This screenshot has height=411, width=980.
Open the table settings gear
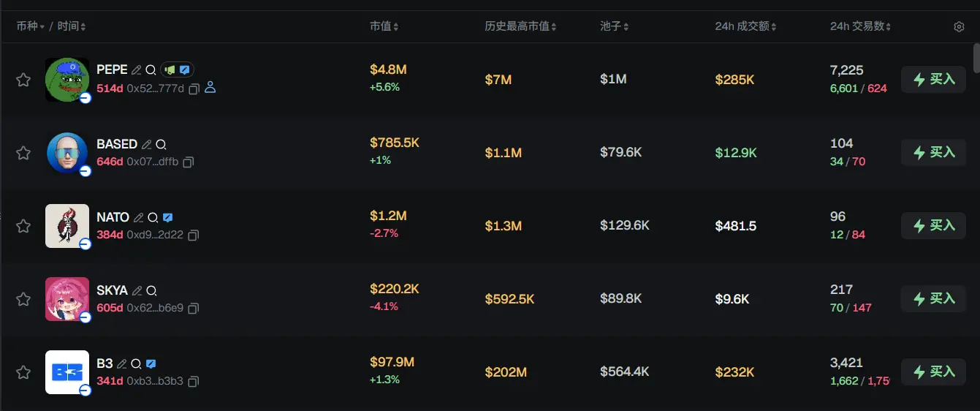(x=959, y=27)
